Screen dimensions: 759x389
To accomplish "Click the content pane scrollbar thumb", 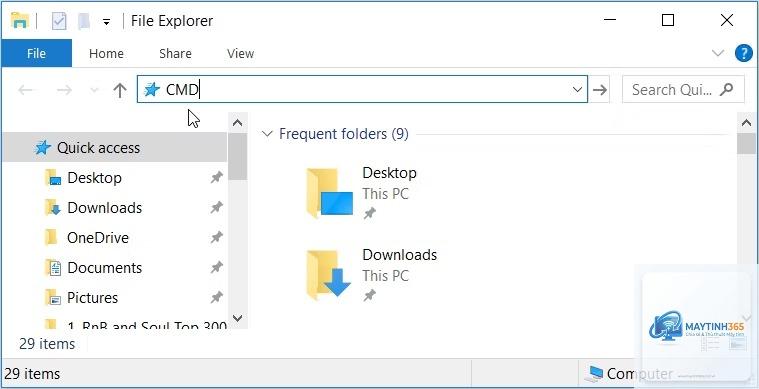I will 746,144.
